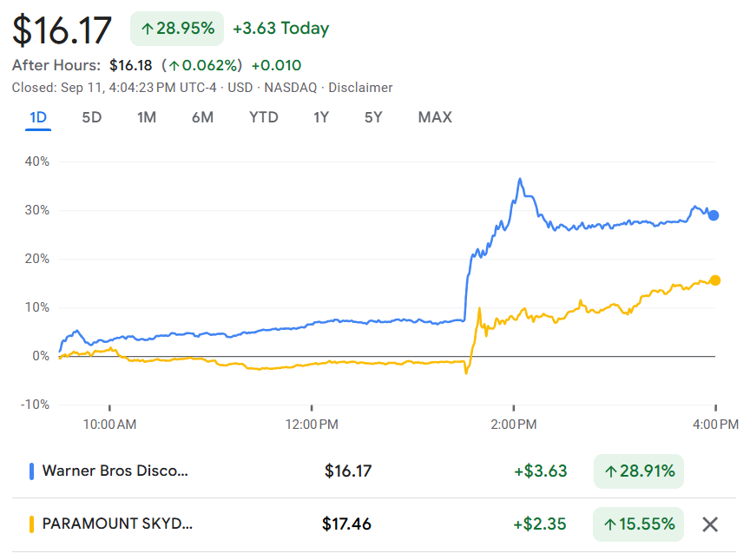Select the 1D time range tab
This screenshot has width=750, height=560.
pos(38,117)
